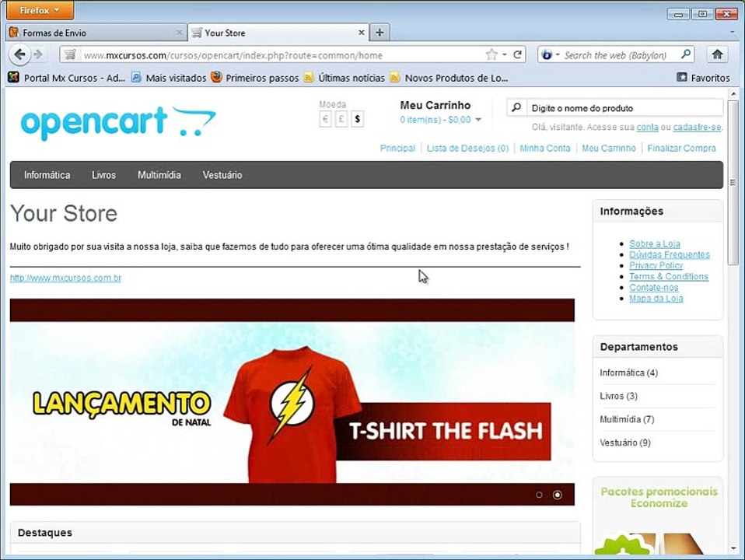Open Vestuário (9) department
This screenshot has height=560, width=745.
[x=624, y=443]
